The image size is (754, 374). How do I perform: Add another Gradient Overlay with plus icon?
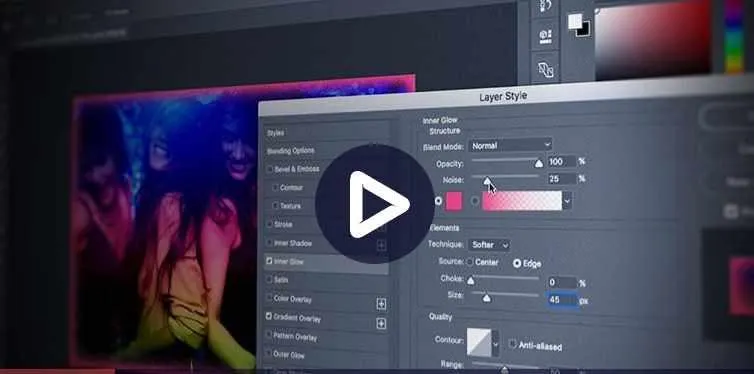(381, 324)
